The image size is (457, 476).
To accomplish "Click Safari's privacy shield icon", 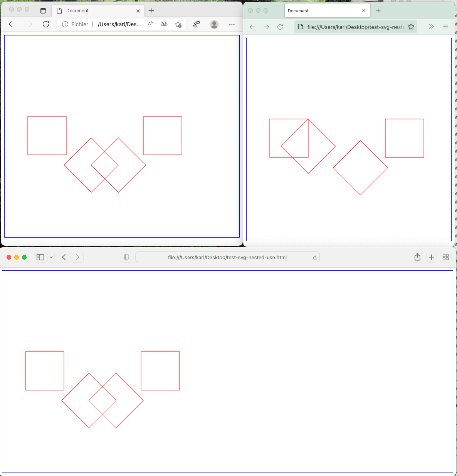I will [126, 257].
